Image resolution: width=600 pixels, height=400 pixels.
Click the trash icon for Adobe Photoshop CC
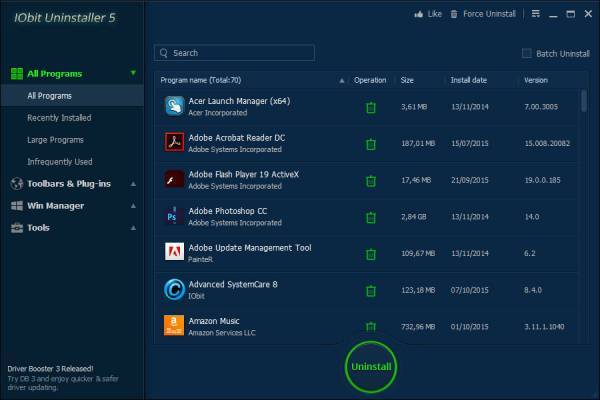click(371, 217)
